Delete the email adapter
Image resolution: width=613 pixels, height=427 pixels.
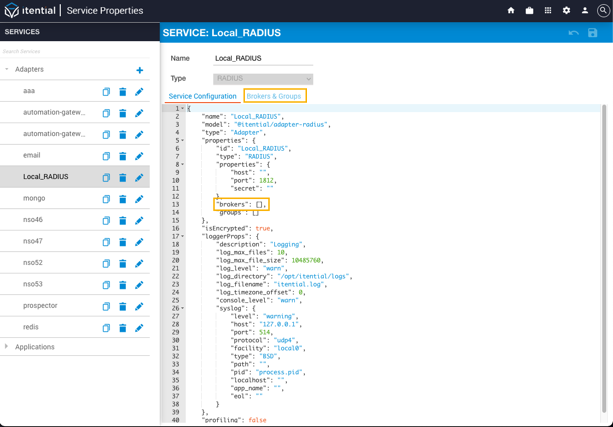coord(123,156)
